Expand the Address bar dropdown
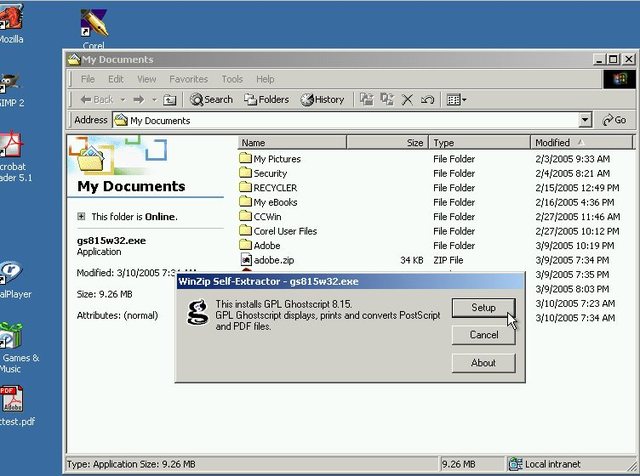The height and width of the screenshot is (476, 640). (x=585, y=120)
